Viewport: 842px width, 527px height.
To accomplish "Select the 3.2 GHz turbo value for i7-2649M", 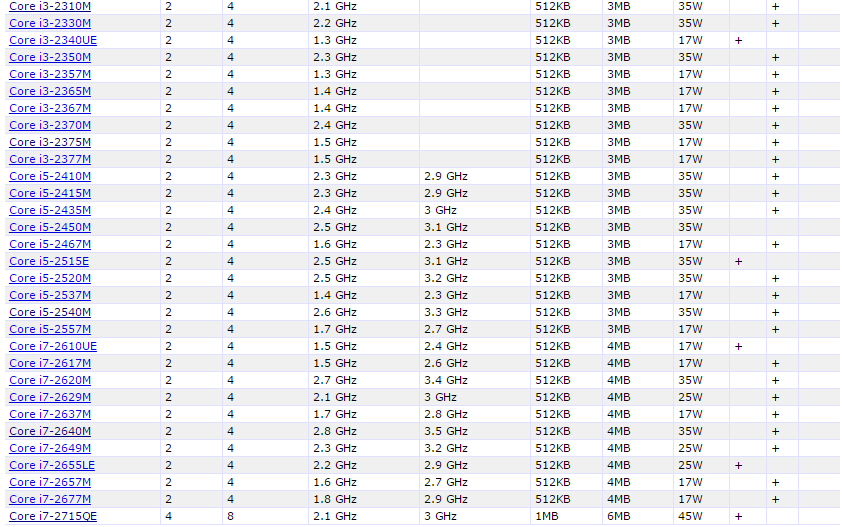I will pyautogui.click(x=446, y=449).
